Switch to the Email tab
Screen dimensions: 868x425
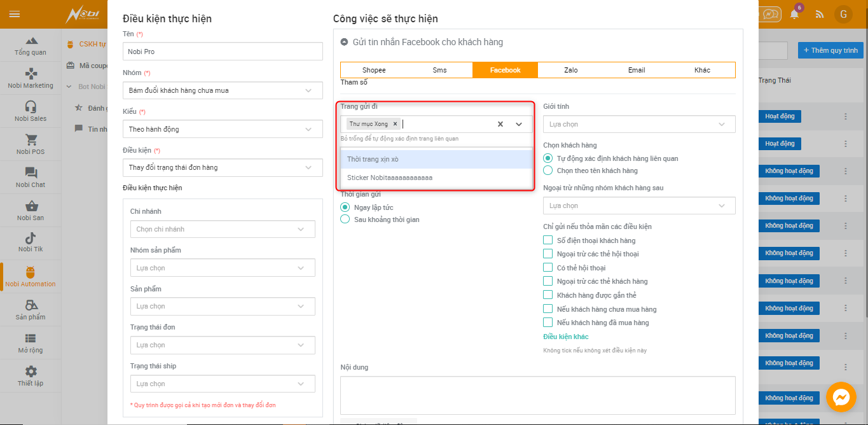point(637,70)
